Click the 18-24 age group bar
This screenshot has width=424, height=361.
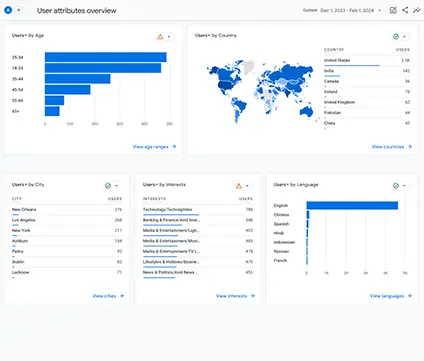[103, 68]
